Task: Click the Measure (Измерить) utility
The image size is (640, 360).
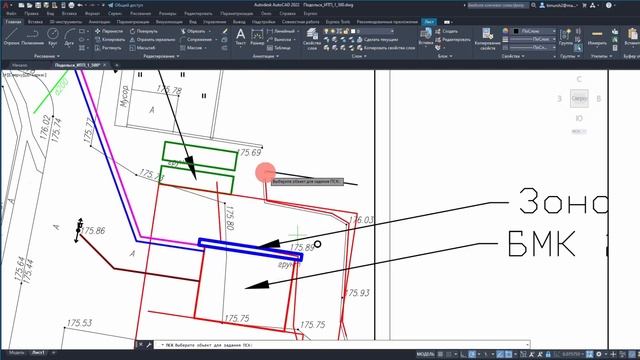Action: (x=597, y=37)
